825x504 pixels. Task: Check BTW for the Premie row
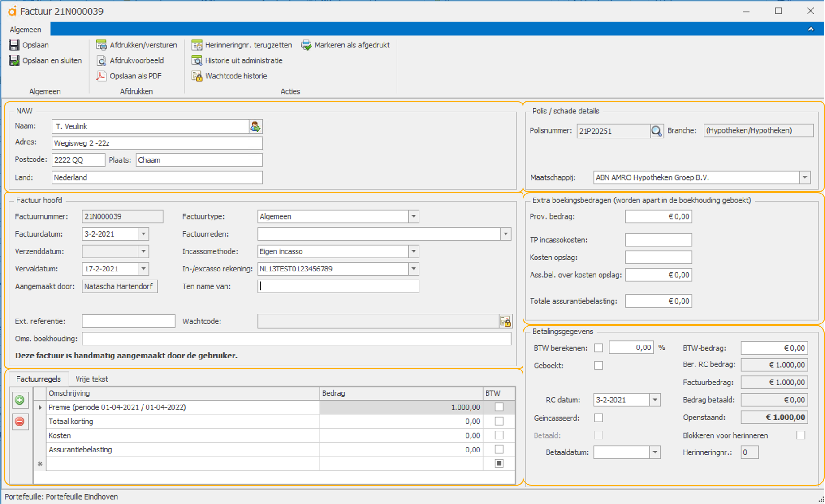499,407
